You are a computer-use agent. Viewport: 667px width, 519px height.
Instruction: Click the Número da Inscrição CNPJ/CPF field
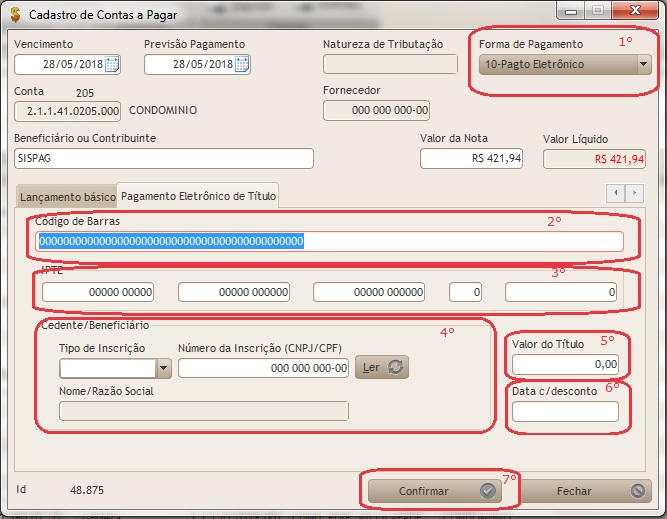[264, 368]
